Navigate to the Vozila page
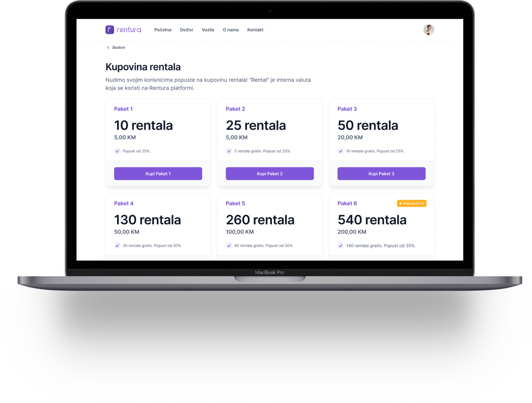 pyautogui.click(x=208, y=30)
